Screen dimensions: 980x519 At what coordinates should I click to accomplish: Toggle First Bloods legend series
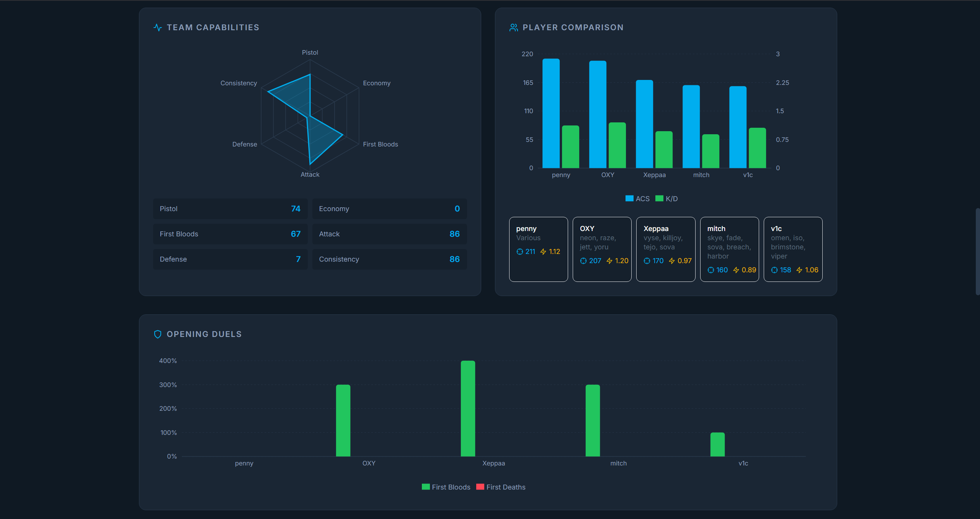click(446, 487)
